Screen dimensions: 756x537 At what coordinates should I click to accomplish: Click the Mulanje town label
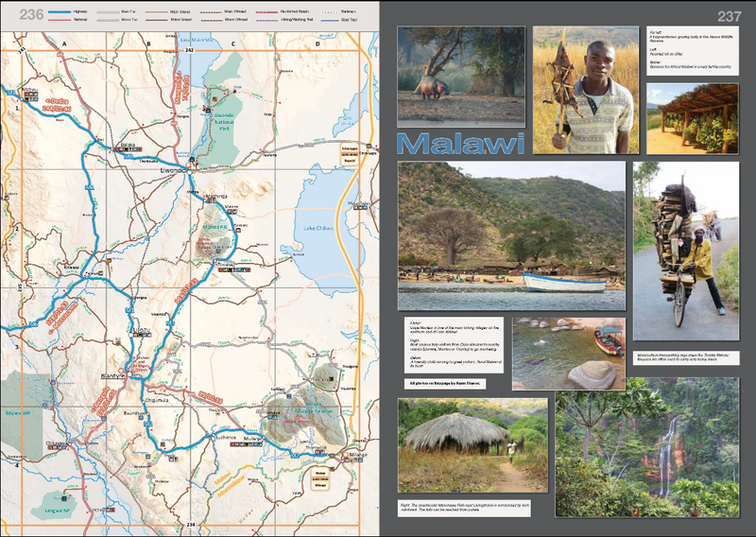tap(252, 438)
